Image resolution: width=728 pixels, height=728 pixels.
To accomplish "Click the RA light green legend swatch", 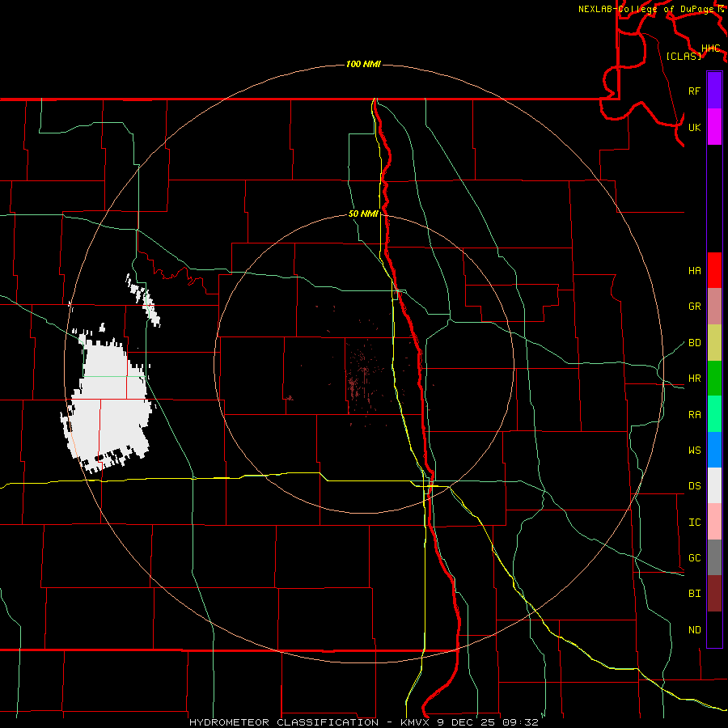I will [714, 414].
